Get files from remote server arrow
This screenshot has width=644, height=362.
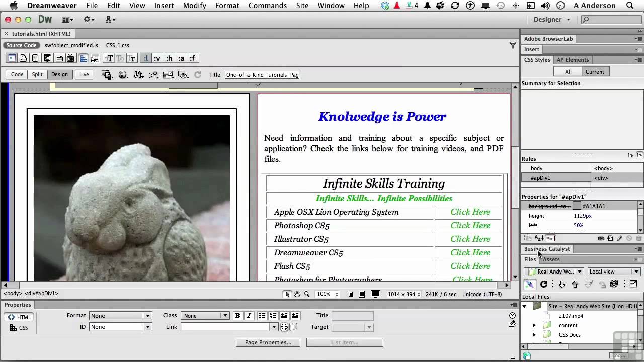pyautogui.click(x=562, y=284)
